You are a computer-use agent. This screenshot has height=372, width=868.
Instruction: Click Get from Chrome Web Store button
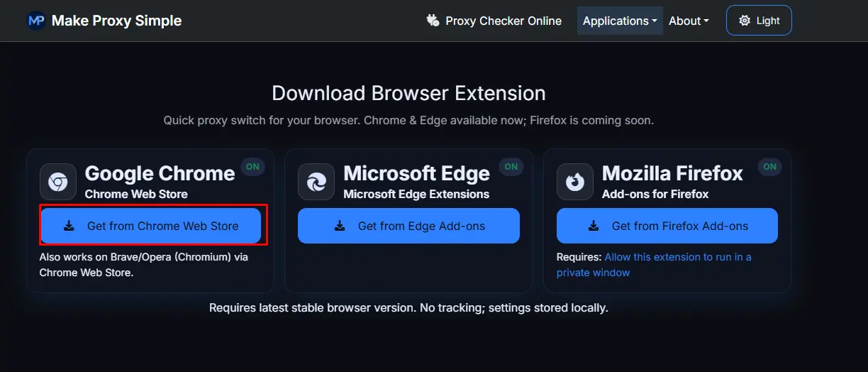click(150, 226)
